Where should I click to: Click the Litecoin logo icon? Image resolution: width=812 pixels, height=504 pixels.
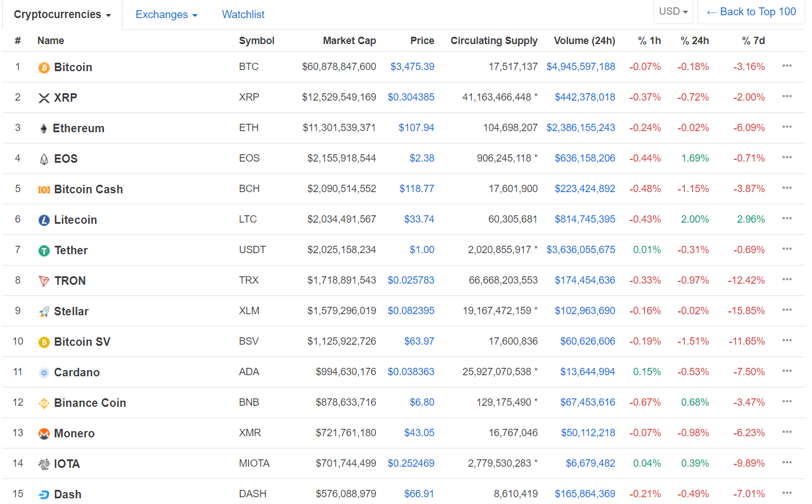click(x=44, y=220)
